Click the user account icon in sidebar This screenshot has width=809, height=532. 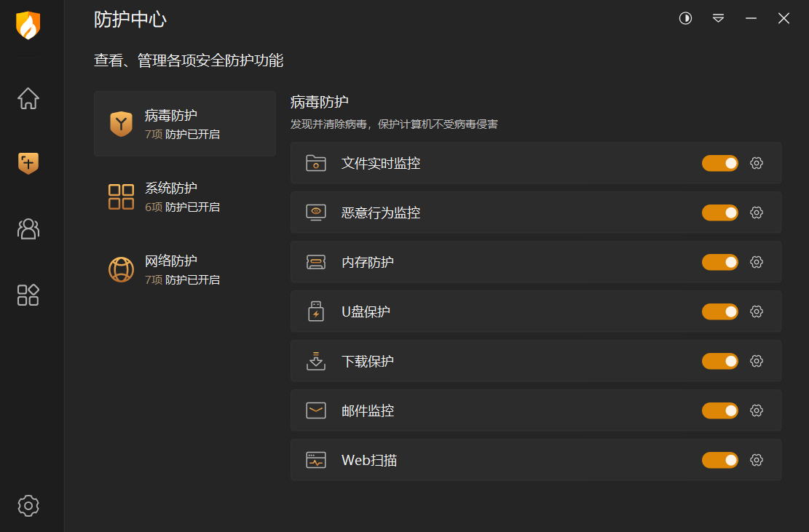click(x=28, y=229)
